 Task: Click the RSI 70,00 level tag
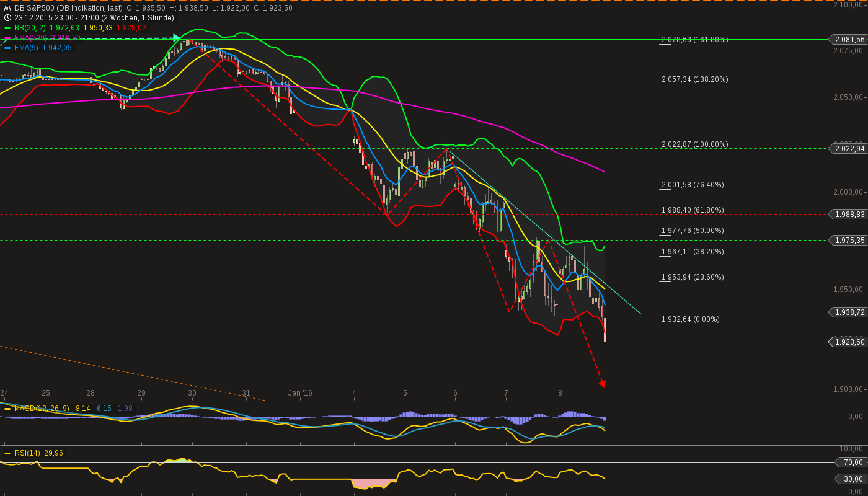(x=852, y=462)
